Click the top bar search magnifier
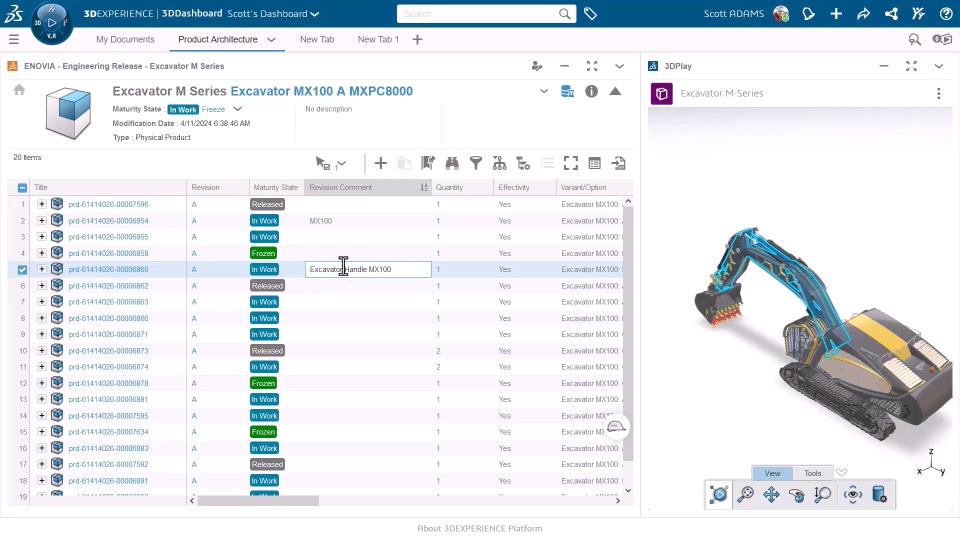The height and width of the screenshot is (540, 960). [x=564, y=13]
